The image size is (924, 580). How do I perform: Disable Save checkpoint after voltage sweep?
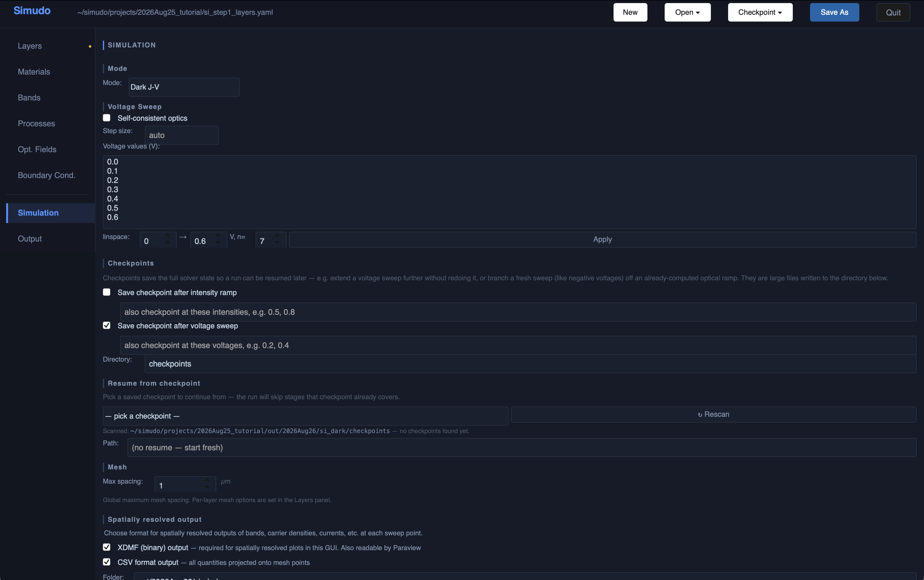(x=107, y=326)
